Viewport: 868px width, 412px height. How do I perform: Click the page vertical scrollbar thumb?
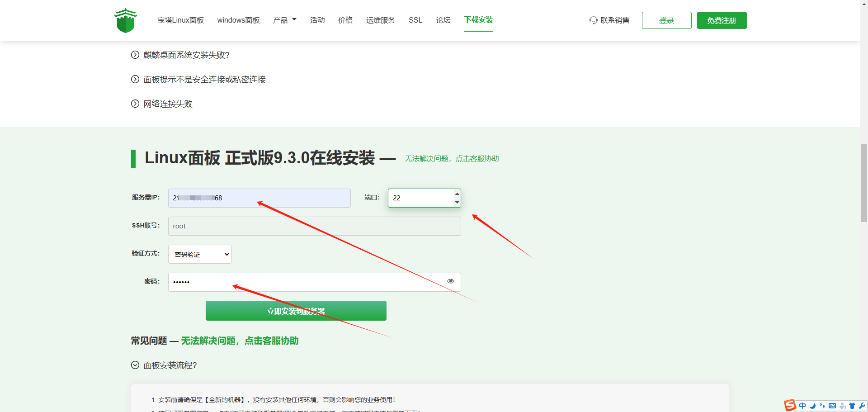864,183
